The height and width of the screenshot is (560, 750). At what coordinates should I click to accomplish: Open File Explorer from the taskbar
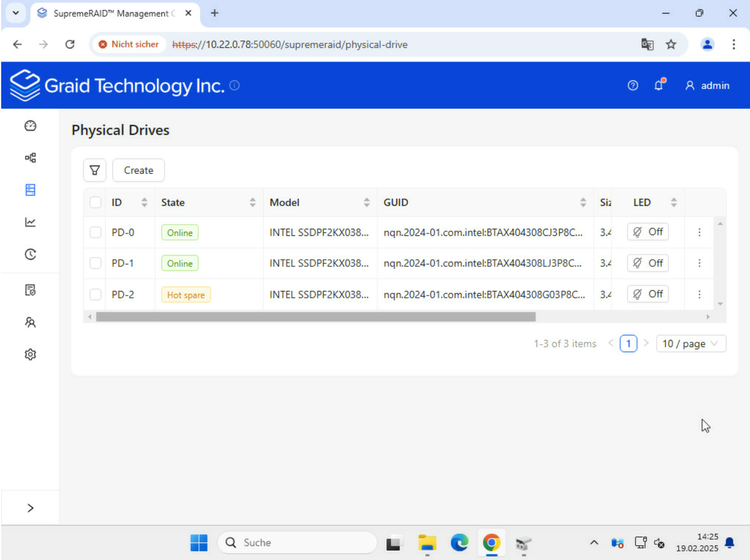428,543
